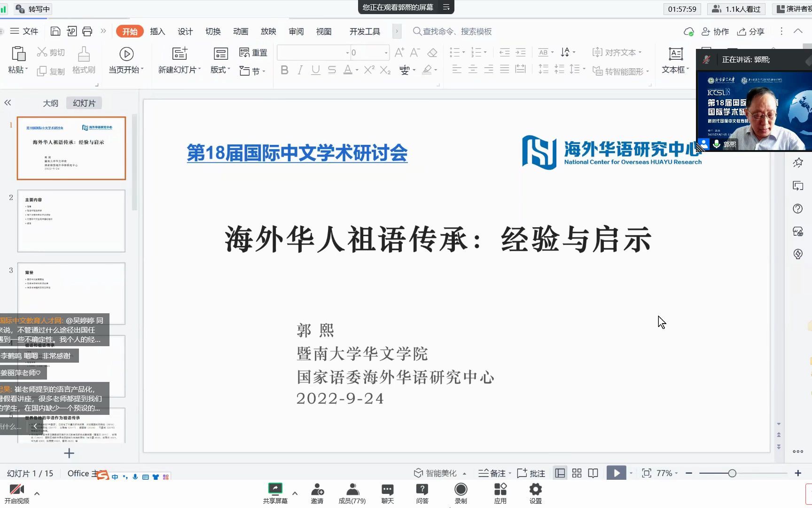The image size is (812, 508).
Task: Open the font name dropdown
Action: [x=346, y=52]
